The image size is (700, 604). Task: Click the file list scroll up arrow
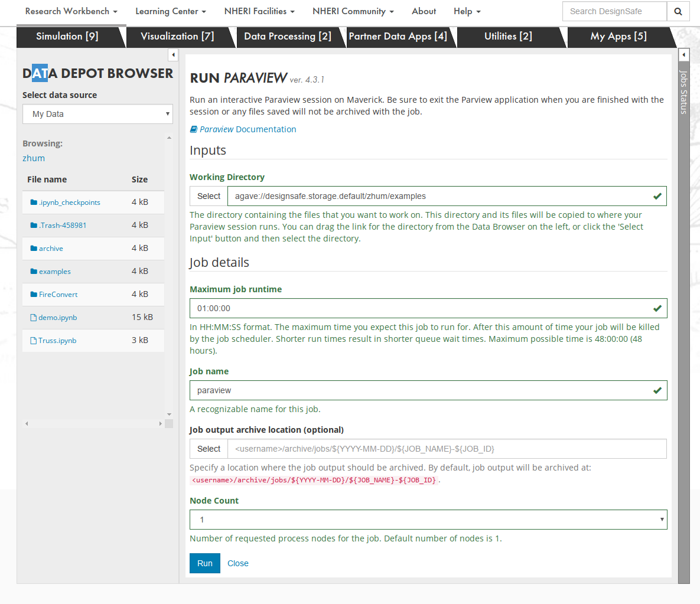click(169, 138)
